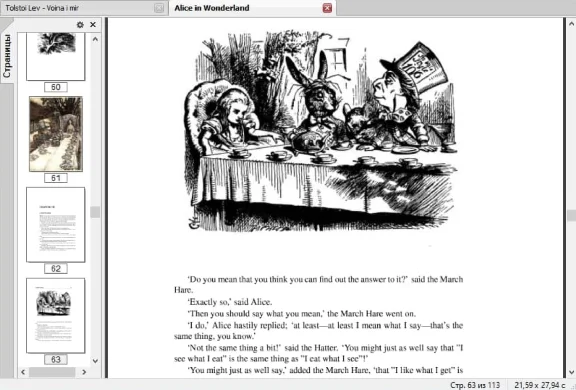Select page 63 thumbnail

point(56,315)
